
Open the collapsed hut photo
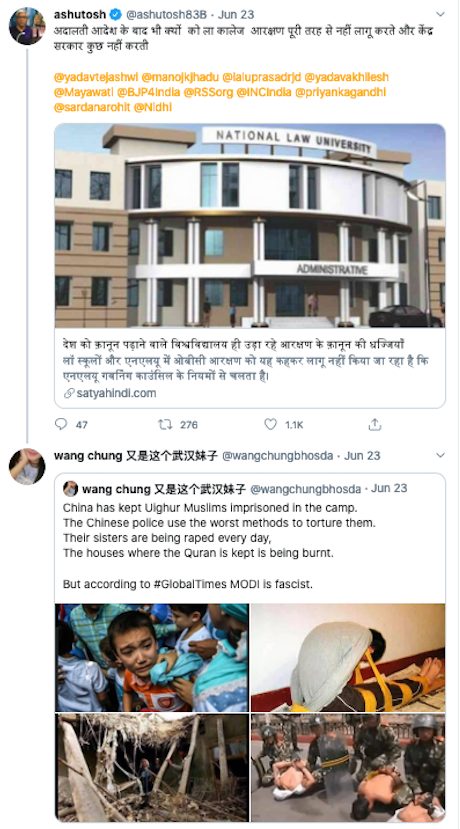pos(152,767)
